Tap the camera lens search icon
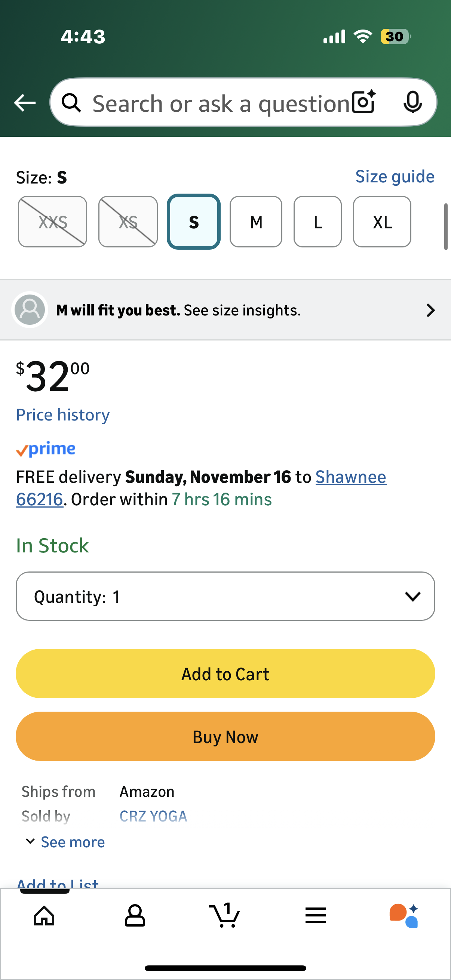The width and height of the screenshot is (451, 980). 363,102
